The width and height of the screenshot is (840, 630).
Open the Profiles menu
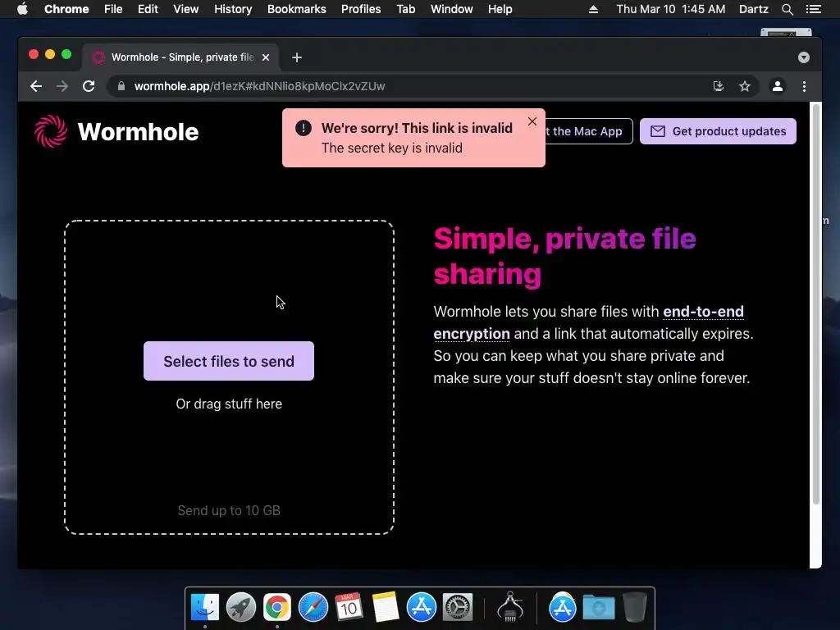[361, 9]
